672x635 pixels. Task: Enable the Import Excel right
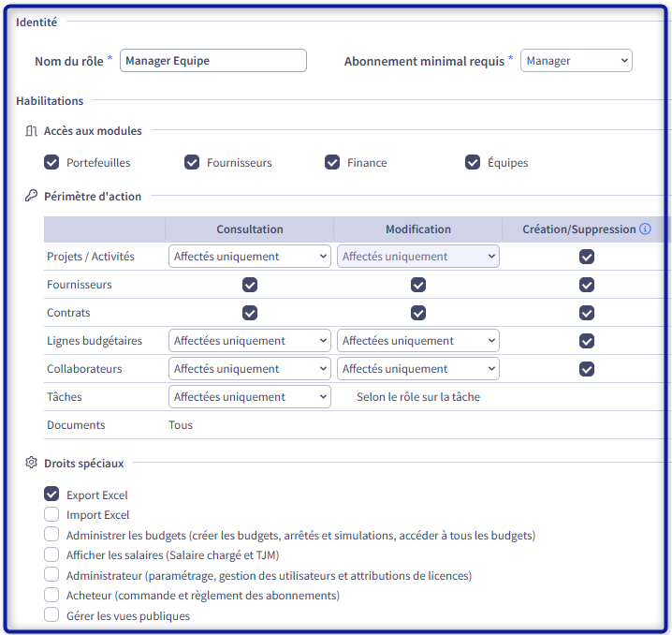(51, 514)
